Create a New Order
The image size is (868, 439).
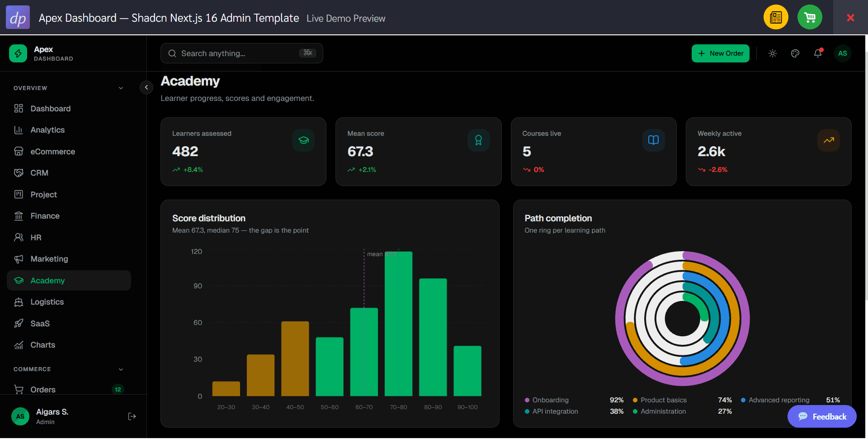[721, 53]
